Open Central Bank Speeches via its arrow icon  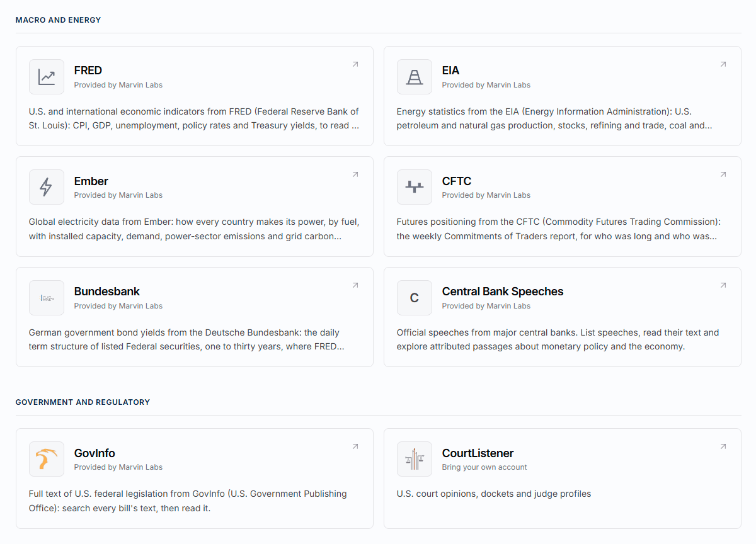click(x=723, y=285)
